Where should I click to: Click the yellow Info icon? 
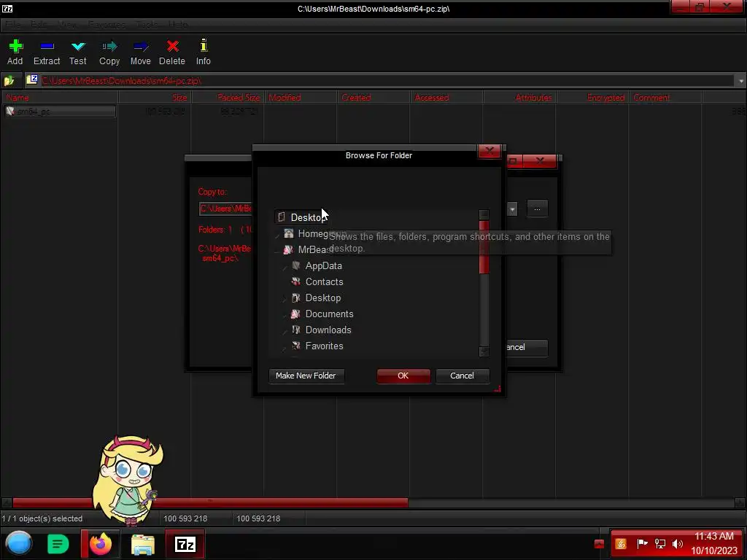point(204,45)
